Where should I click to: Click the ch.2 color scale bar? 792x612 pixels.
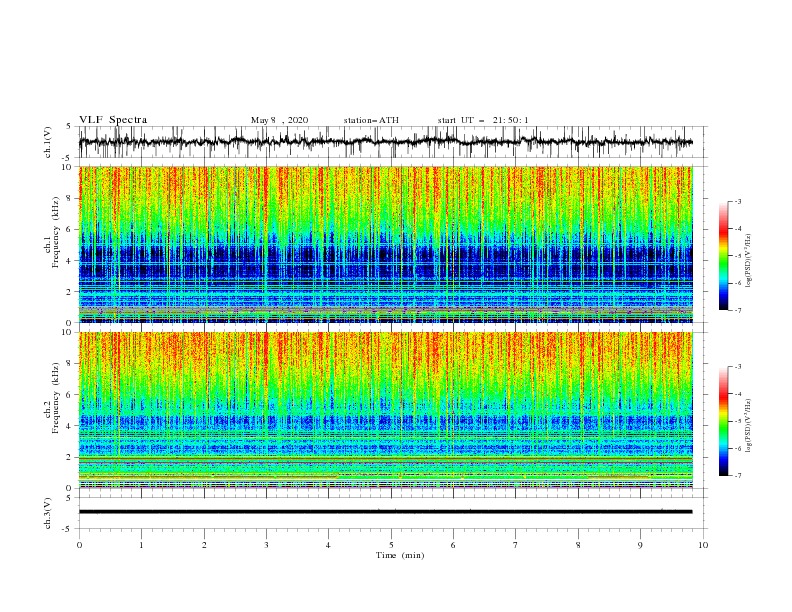coord(723,421)
